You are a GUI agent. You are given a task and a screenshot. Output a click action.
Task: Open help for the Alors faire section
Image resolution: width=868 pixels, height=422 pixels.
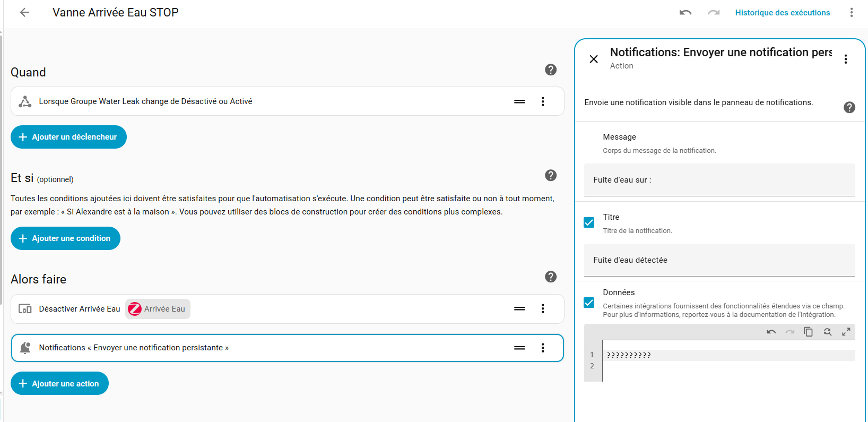[551, 277]
